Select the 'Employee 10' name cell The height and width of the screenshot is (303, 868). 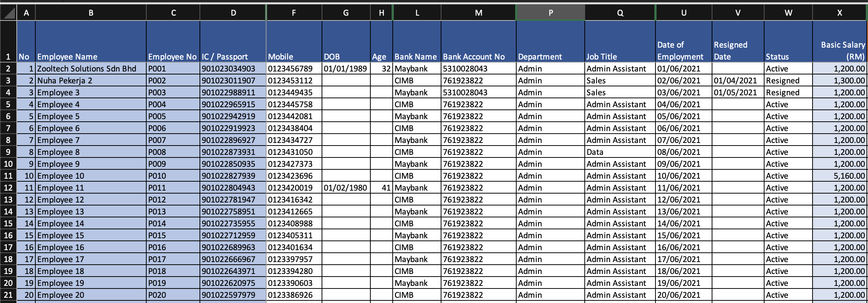91,176
